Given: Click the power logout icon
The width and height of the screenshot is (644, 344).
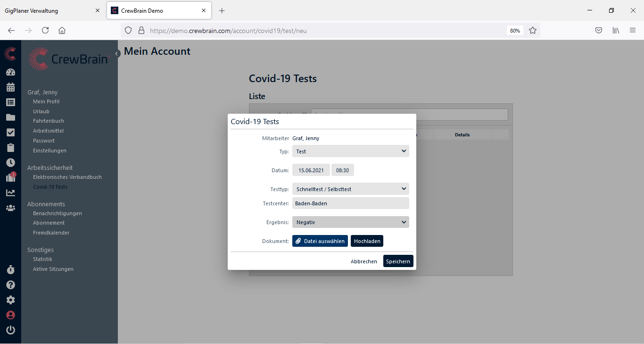Looking at the screenshot, I should coord(10,330).
